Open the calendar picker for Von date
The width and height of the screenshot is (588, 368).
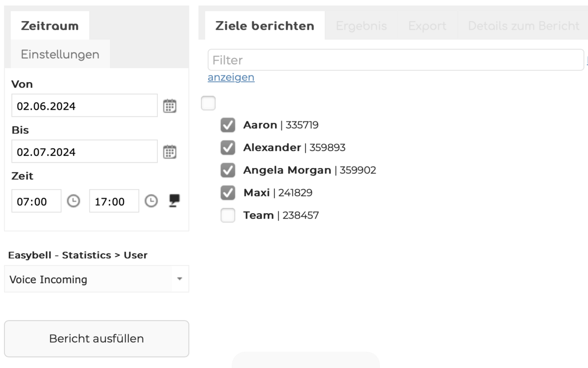click(x=170, y=106)
